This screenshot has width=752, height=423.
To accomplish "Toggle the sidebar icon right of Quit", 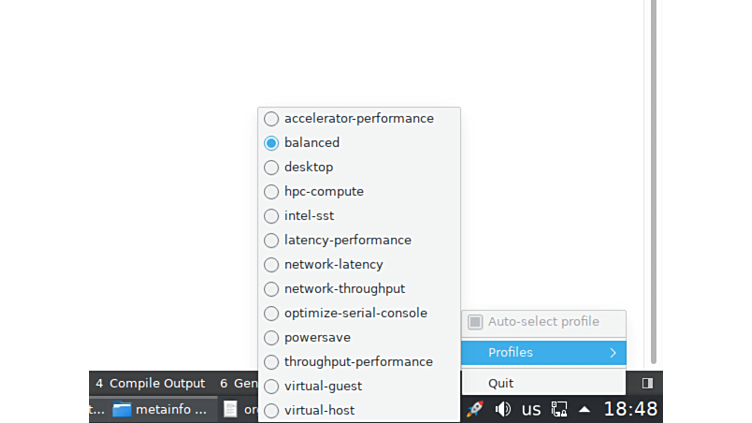I will tap(647, 383).
